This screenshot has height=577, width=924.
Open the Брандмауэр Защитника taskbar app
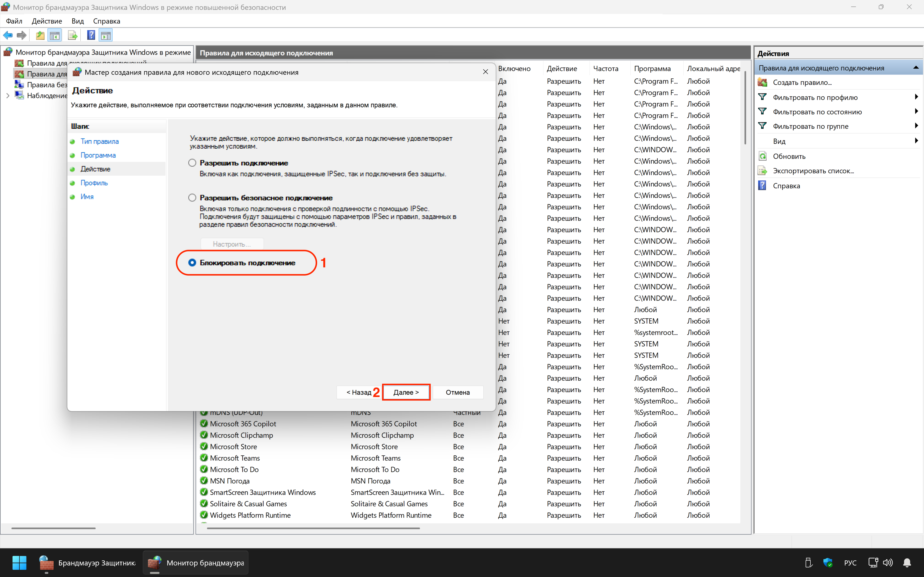point(88,563)
